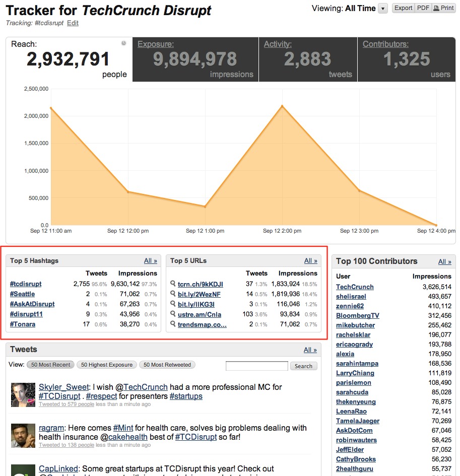Screen dimensions: 460x476
Task: Select the Reach metric tab
Action: [x=69, y=59]
